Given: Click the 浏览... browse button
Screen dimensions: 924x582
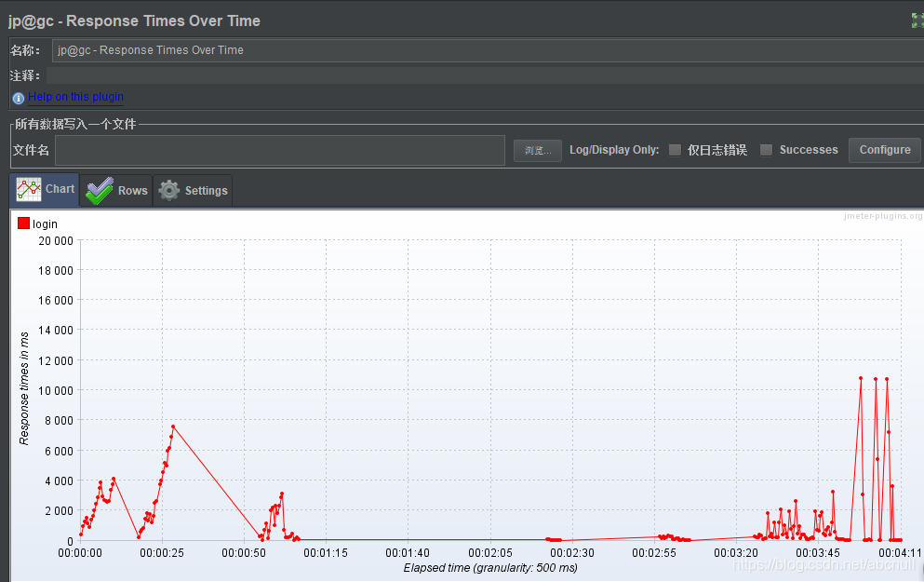Looking at the screenshot, I should pyautogui.click(x=538, y=150).
